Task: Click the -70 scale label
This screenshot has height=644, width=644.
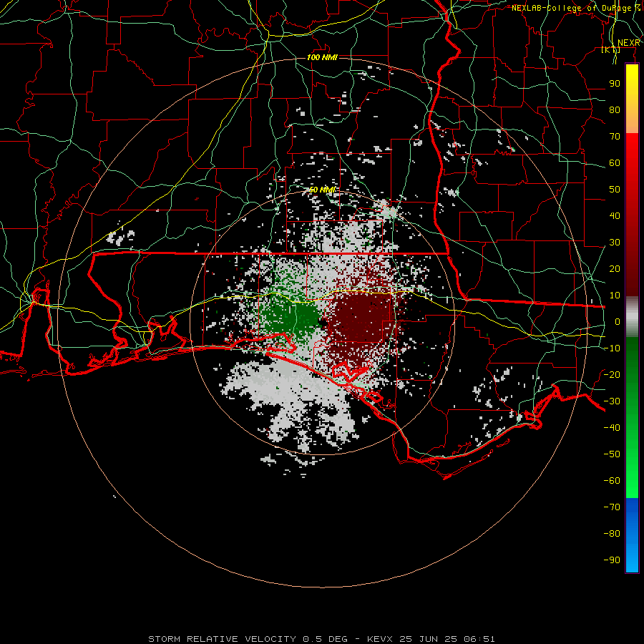Action: coord(612,507)
